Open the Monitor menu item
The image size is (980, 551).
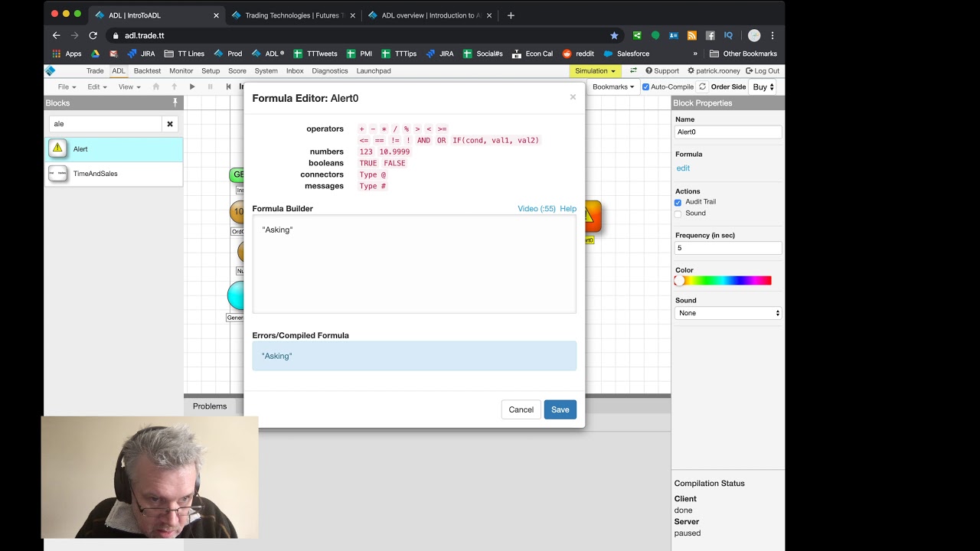pos(181,71)
